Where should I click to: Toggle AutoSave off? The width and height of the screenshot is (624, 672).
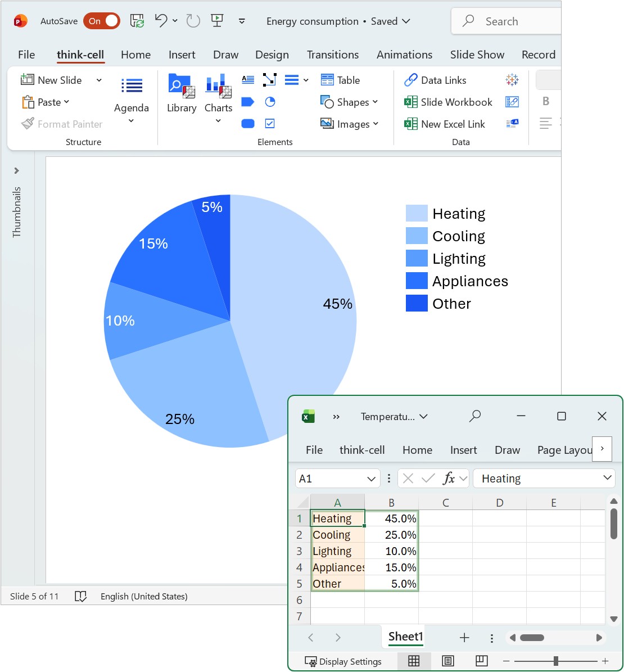pyautogui.click(x=102, y=21)
